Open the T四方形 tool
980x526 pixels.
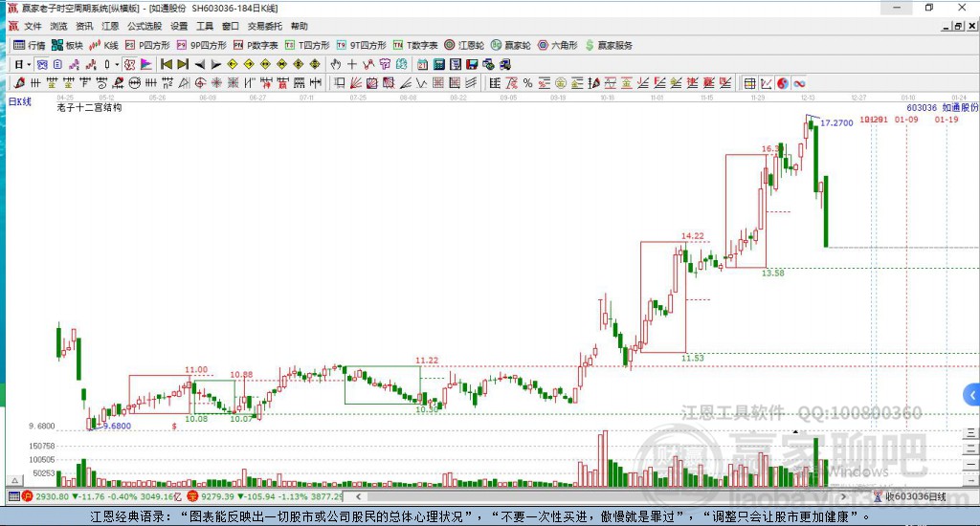[x=307, y=45]
